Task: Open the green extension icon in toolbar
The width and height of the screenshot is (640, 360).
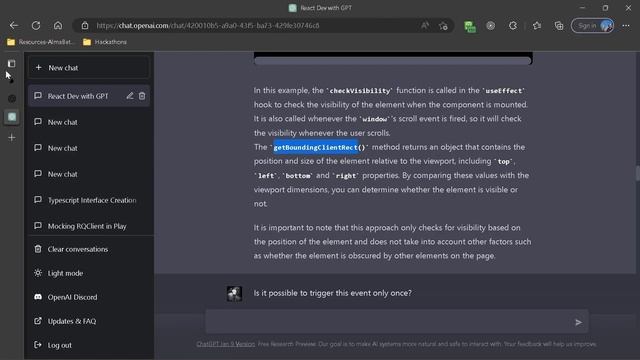Action: (470, 26)
